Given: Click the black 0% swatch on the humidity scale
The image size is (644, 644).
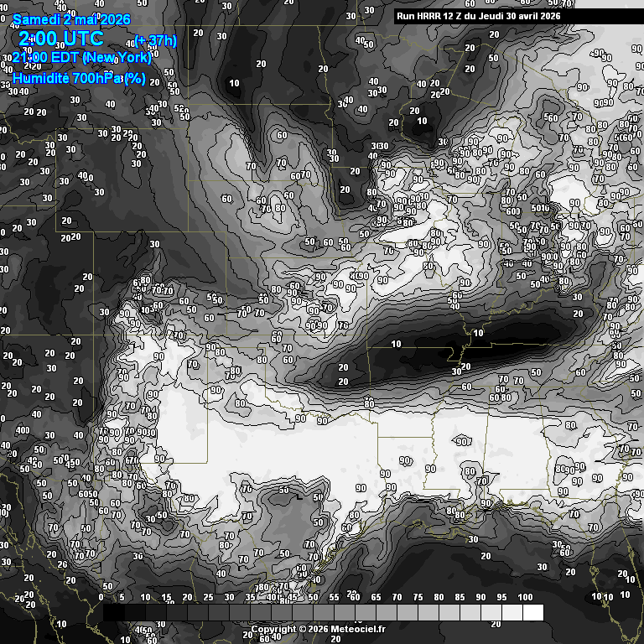Looking at the screenshot, I should [111, 613].
